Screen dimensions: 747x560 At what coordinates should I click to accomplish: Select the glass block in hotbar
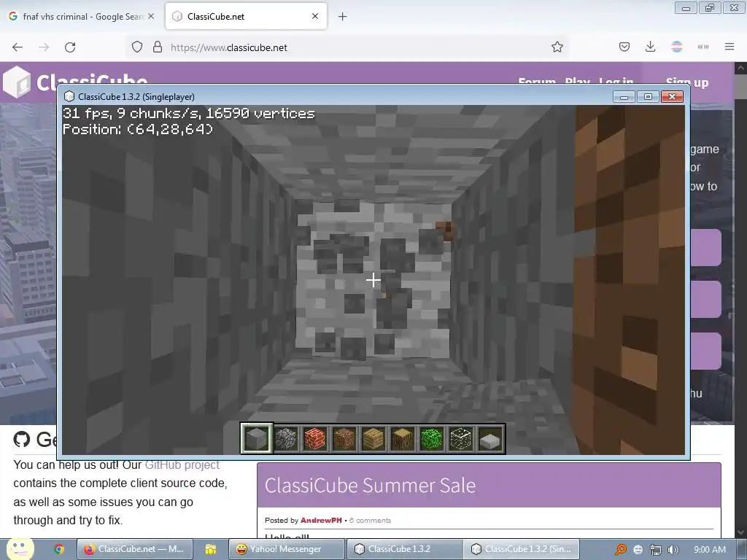461,438
